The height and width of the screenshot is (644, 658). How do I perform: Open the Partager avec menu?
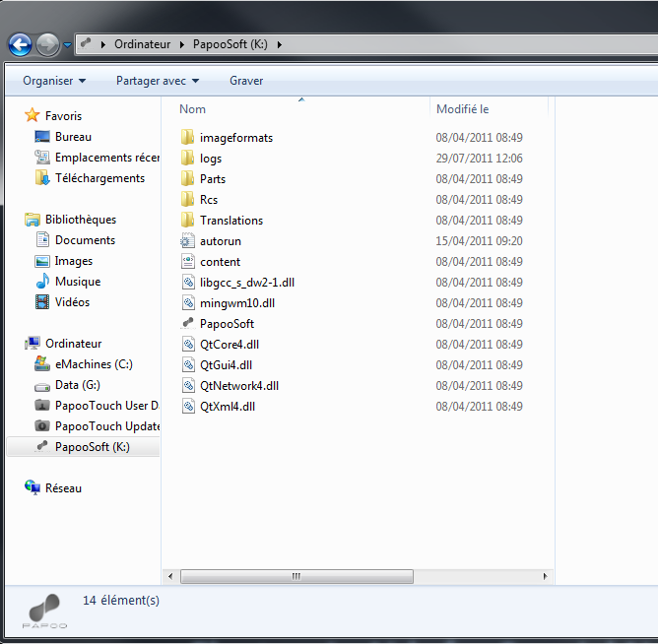[x=158, y=81]
